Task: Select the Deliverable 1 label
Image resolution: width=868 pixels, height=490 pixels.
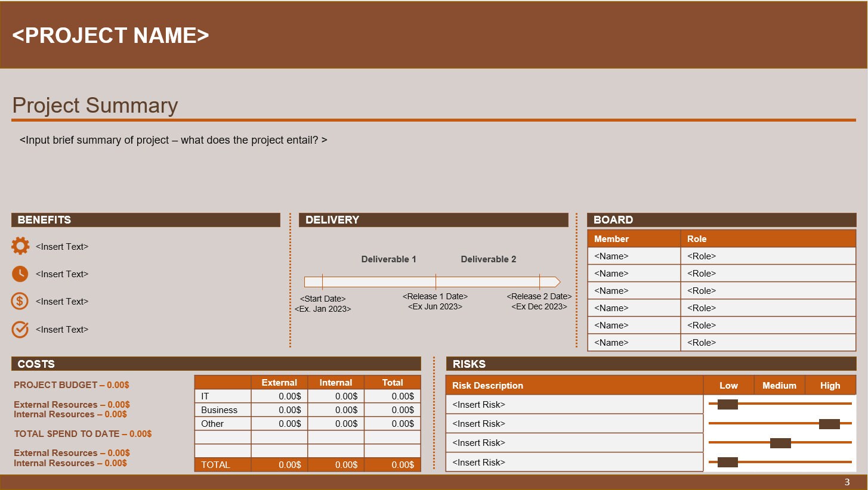Action: (389, 259)
